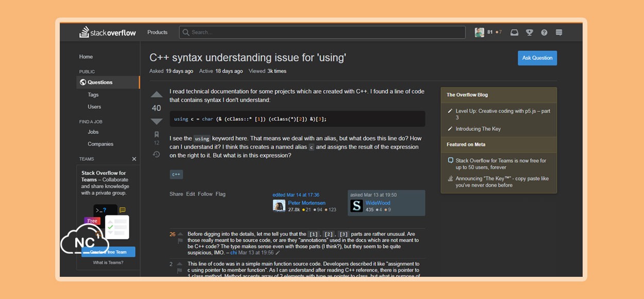Image resolution: width=644 pixels, height=299 pixels.
Task: Open the user profile avatar
Action: point(479,32)
